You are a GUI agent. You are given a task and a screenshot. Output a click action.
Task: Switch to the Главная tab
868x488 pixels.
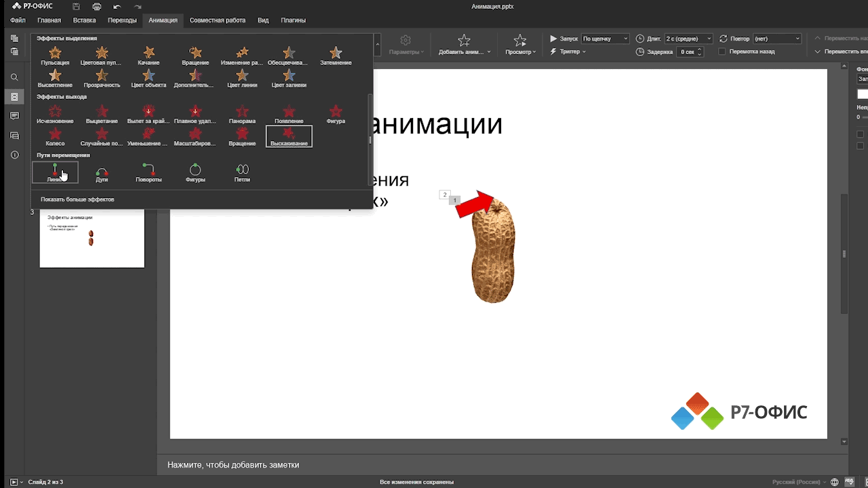[x=49, y=20]
